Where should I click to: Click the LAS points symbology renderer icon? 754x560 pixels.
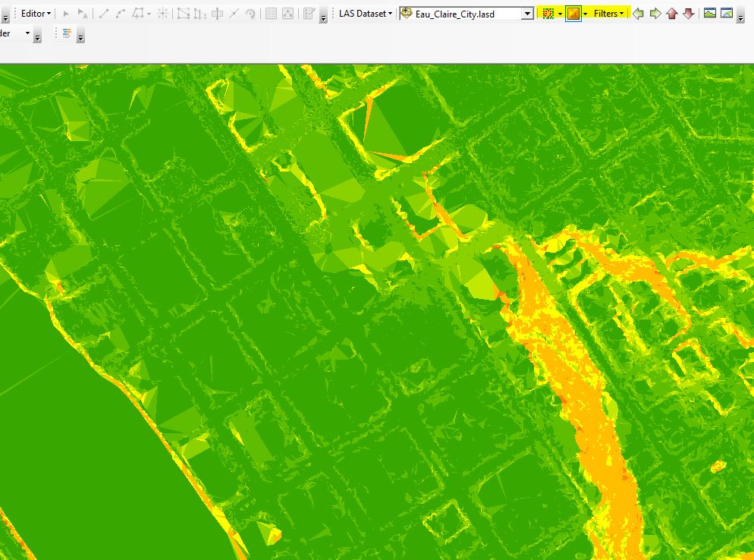coord(548,13)
